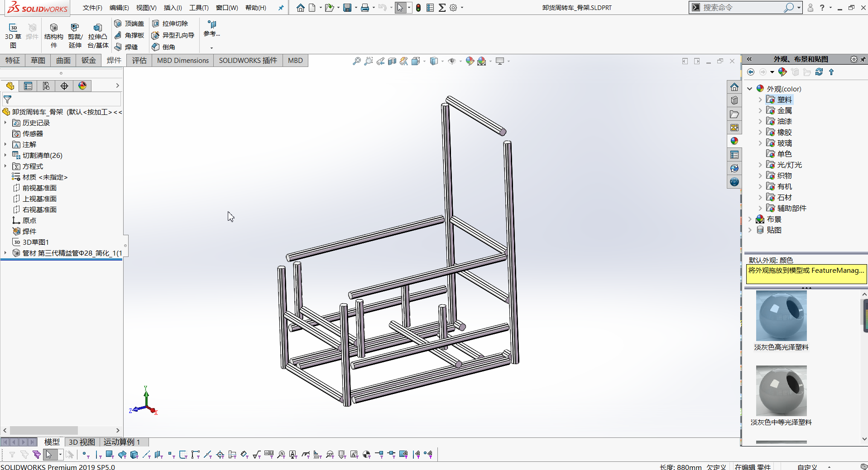Open the 插入(I) menu
The height and width of the screenshot is (470, 868).
[x=173, y=8]
